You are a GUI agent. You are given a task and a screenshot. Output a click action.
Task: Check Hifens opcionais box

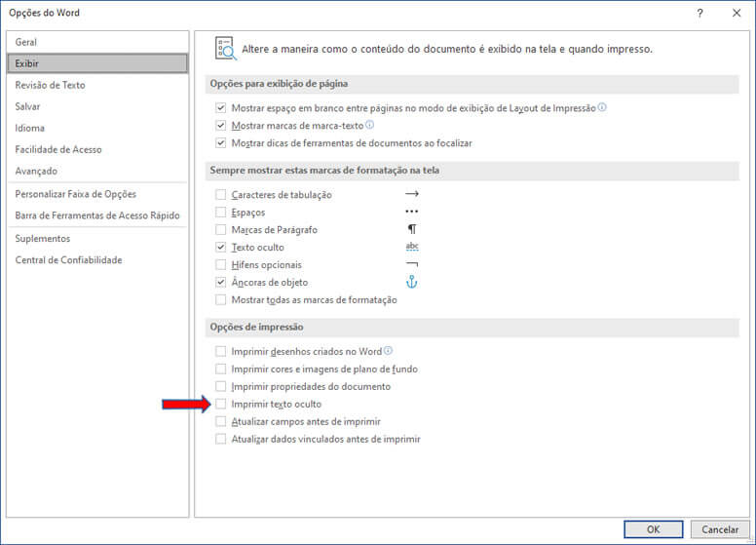(221, 265)
